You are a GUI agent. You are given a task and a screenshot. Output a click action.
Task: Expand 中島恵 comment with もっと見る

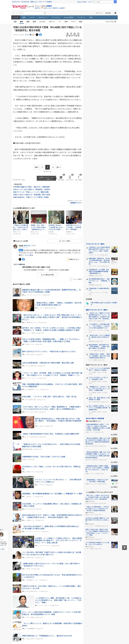(x=29, y=255)
